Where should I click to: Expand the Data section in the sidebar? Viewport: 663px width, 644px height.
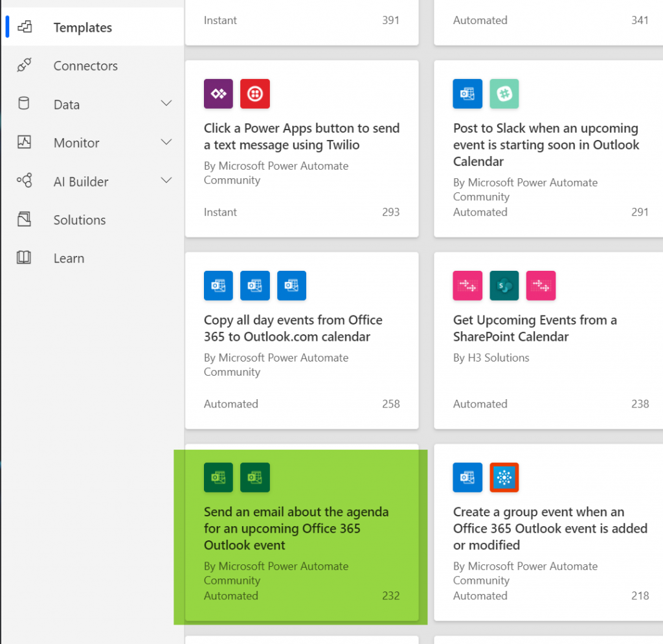pyautogui.click(x=166, y=103)
